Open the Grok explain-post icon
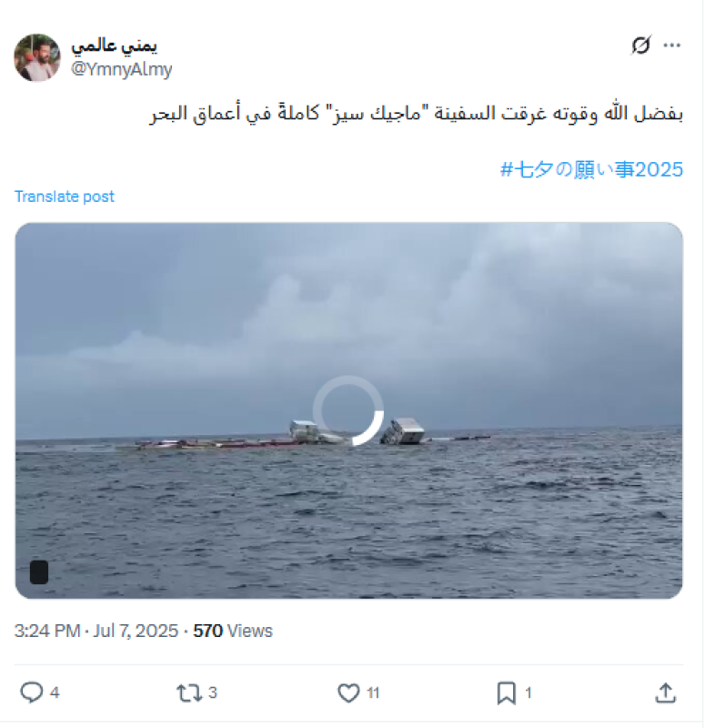The image size is (705, 728). [641, 45]
